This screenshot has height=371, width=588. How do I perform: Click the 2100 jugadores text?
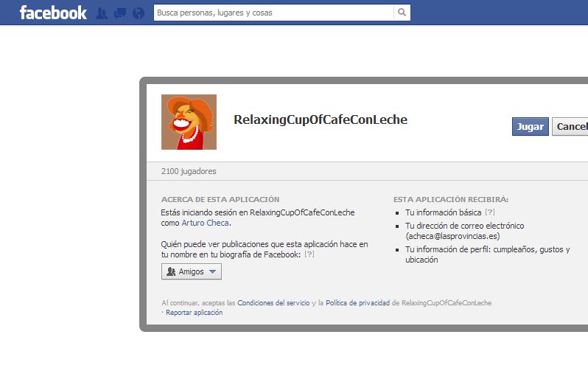189,171
